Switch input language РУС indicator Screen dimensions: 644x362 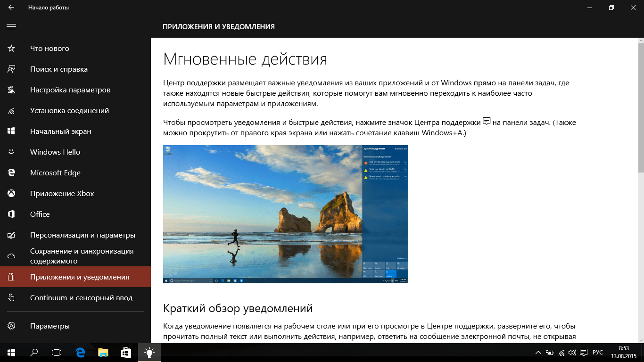click(x=598, y=352)
